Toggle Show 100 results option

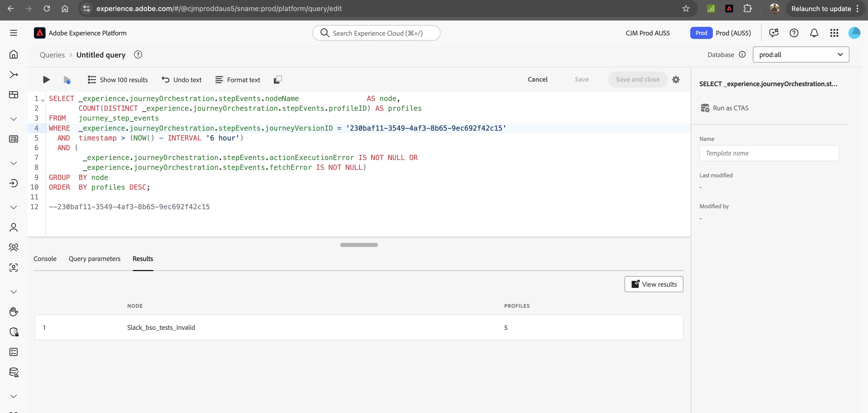pyautogui.click(x=118, y=80)
